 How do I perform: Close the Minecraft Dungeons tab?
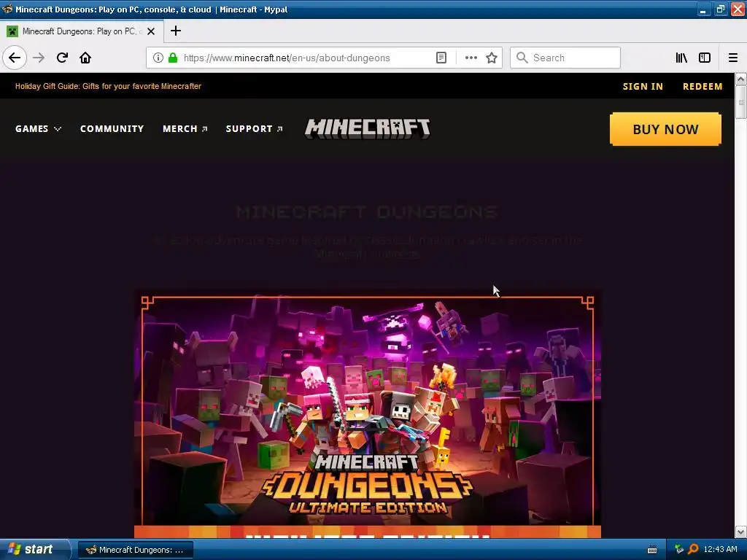click(x=151, y=31)
